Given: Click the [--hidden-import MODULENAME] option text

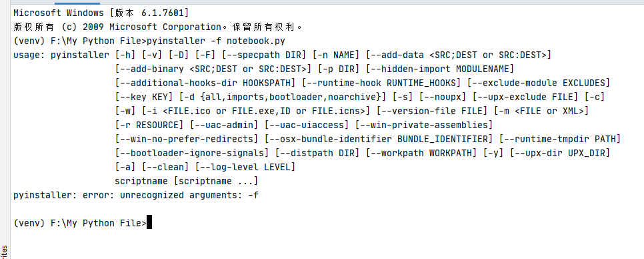Looking at the screenshot, I should click(440, 69).
